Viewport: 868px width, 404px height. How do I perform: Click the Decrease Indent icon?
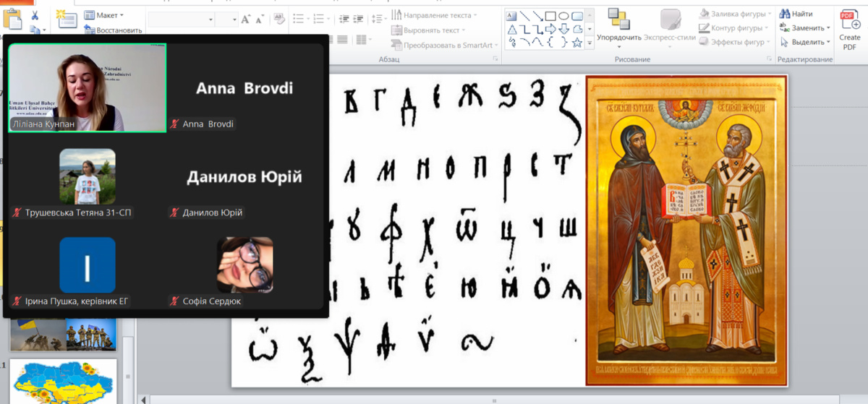pos(344,18)
